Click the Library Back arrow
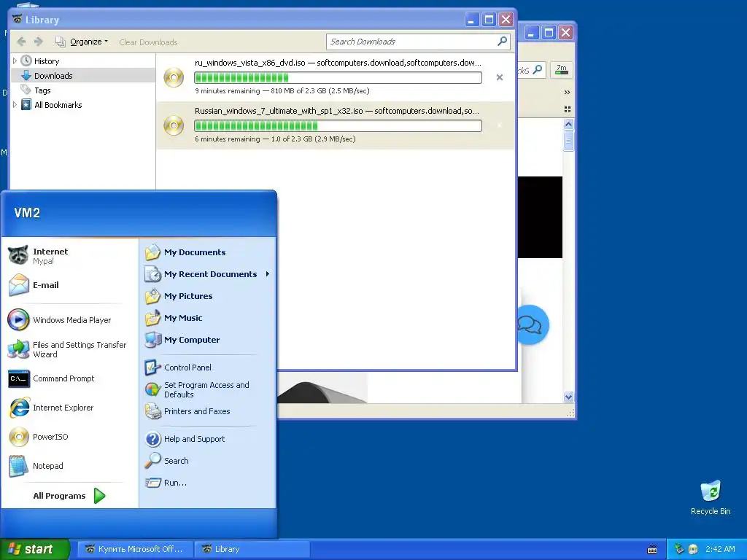The width and height of the screenshot is (747, 560). 21,42
